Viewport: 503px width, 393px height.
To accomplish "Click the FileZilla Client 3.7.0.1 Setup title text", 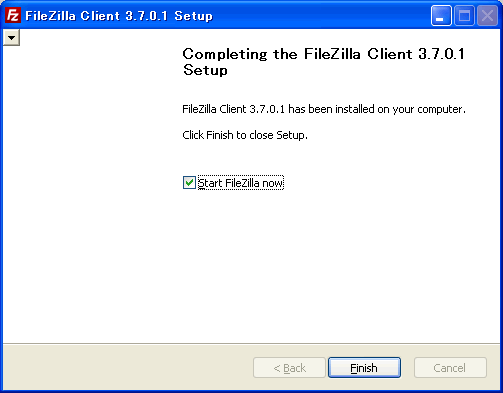I will pyautogui.click(x=119, y=16).
